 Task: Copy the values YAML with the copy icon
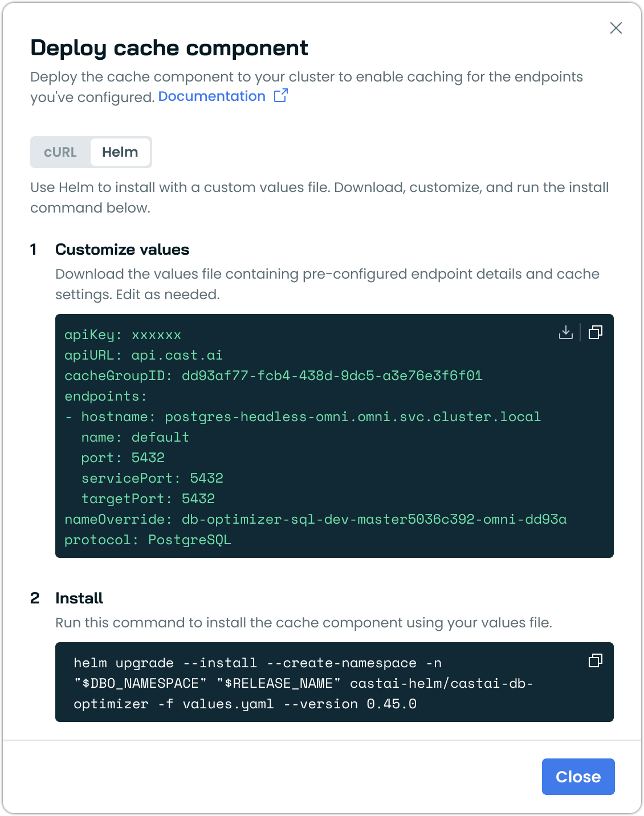pos(595,332)
